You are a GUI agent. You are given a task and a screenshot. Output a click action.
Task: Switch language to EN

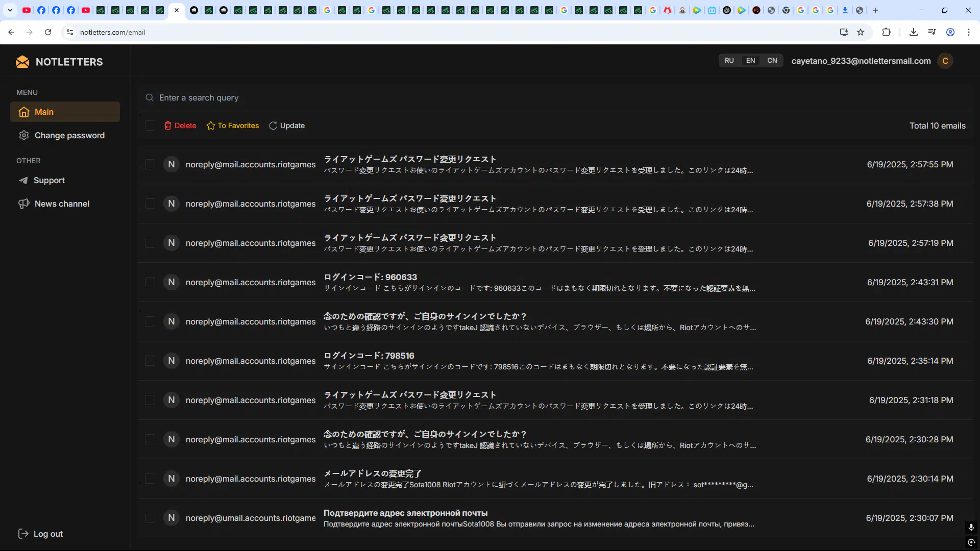[x=750, y=61]
